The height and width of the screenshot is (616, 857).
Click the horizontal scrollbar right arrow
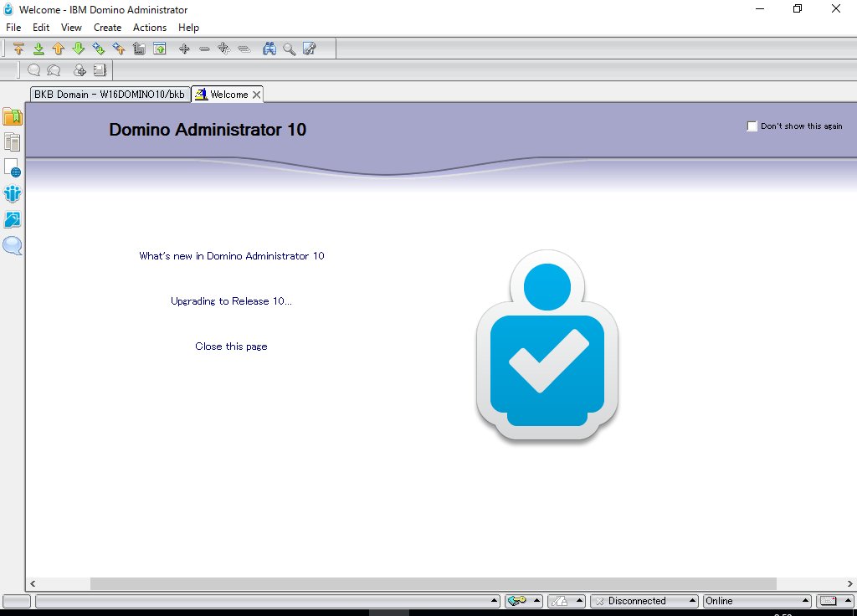850,583
